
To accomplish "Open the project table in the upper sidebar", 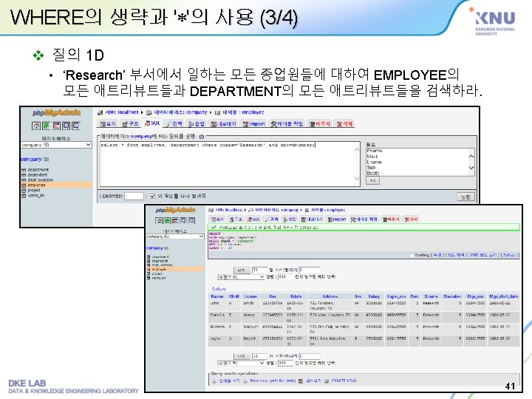I will (x=34, y=191).
